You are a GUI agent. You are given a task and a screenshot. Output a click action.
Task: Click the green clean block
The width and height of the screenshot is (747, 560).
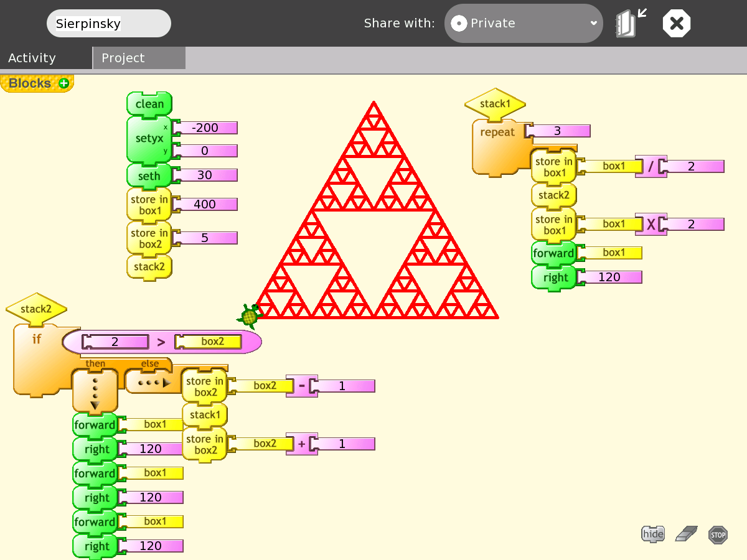[149, 104]
